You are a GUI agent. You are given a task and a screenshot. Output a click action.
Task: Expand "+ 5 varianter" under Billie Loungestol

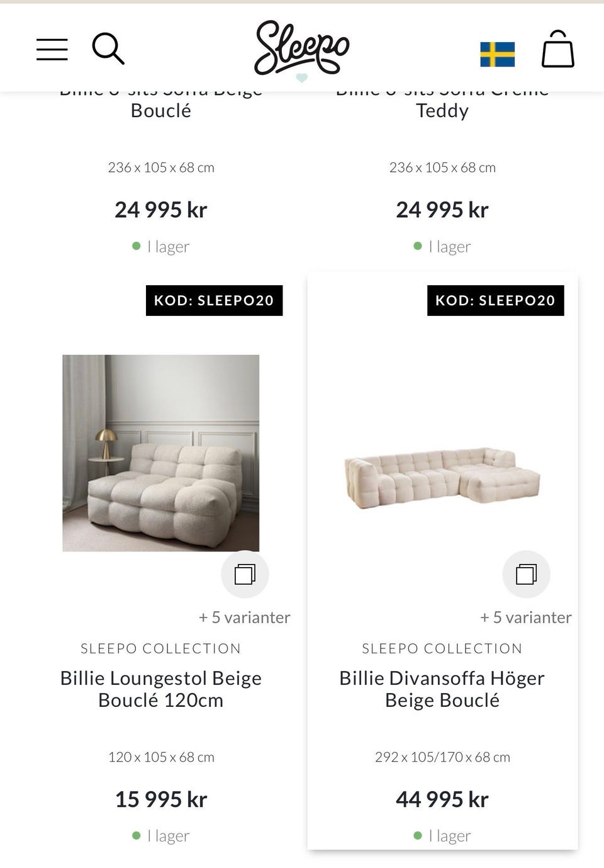[245, 617]
